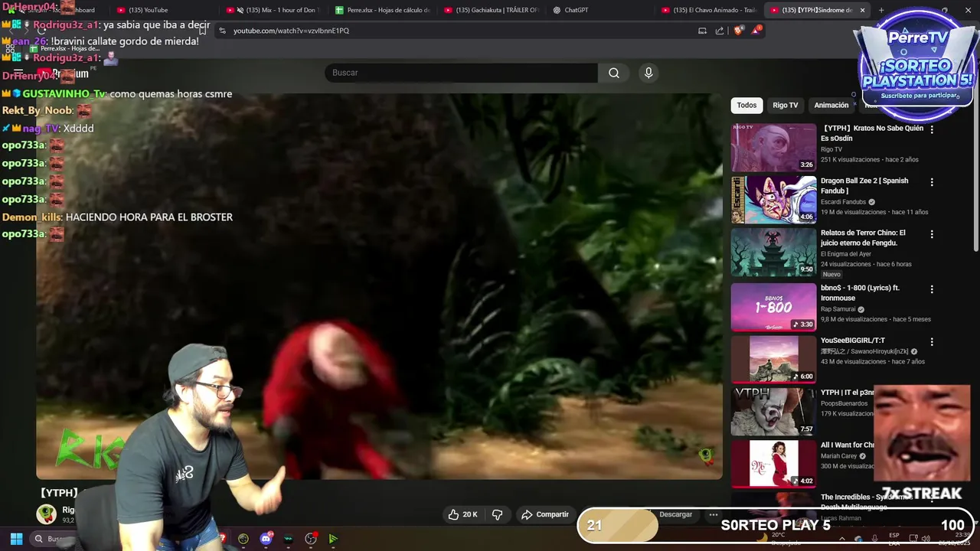Select the Todos filter chip
Viewport: 980px width, 551px height.
click(x=746, y=105)
